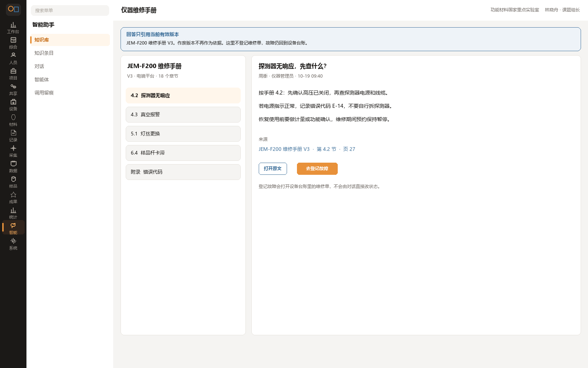Screen dimensions: 588x368
Task: Open the 综合 sidebar icon
Action: 13,43
